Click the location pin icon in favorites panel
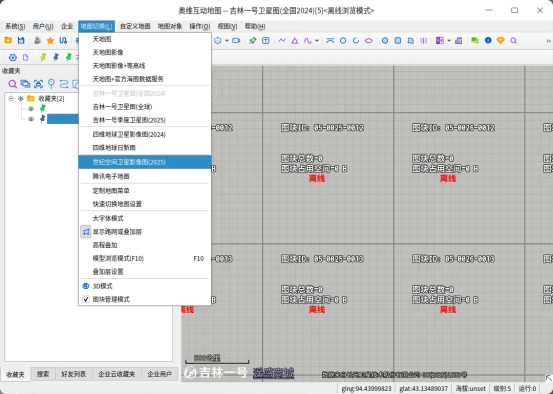The width and height of the screenshot is (553, 394). coord(51,84)
